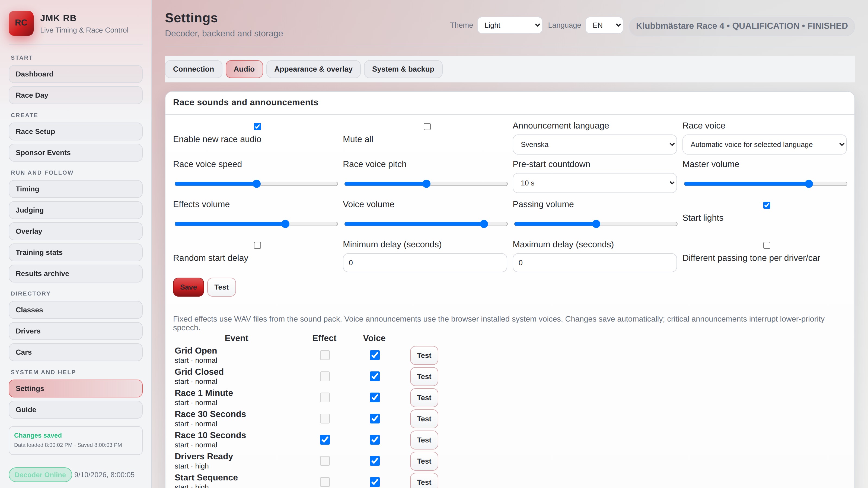Click the race status pill in header

tap(742, 26)
